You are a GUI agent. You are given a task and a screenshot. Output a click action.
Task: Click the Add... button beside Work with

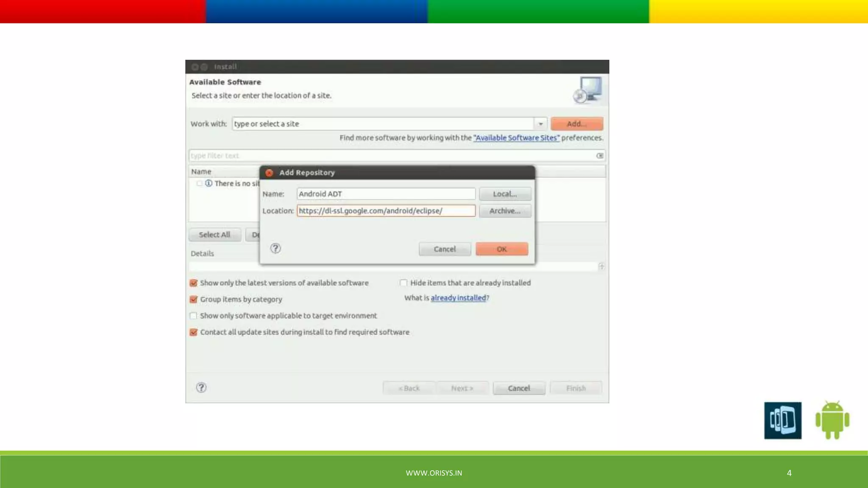click(x=576, y=124)
